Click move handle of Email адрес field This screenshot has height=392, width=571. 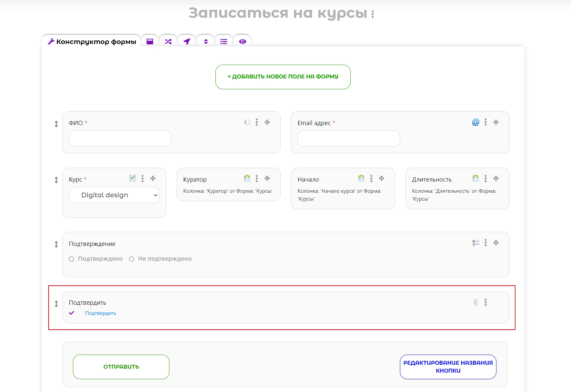click(496, 122)
